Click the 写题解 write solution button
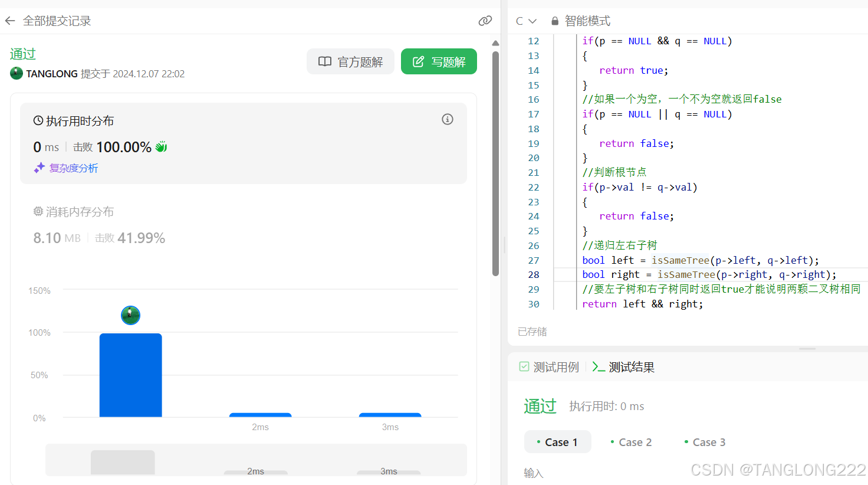The width and height of the screenshot is (868, 485). (x=439, y=61)
